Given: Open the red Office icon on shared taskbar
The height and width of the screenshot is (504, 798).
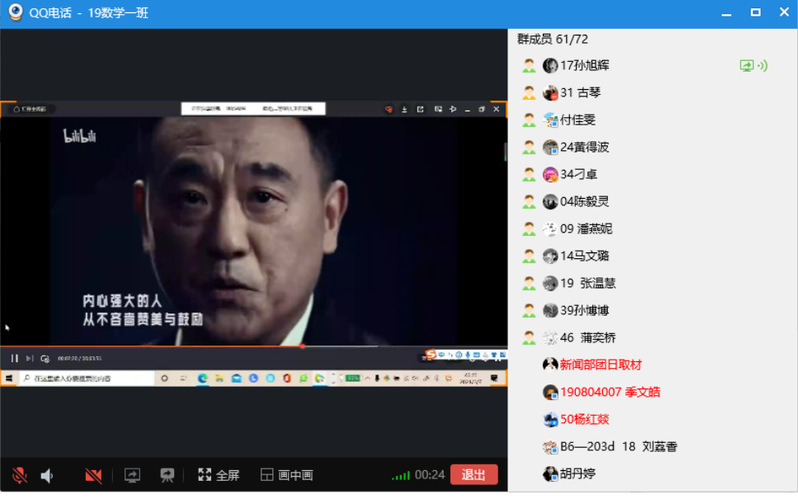Looking at the screenshot, I should coord(287,378).
